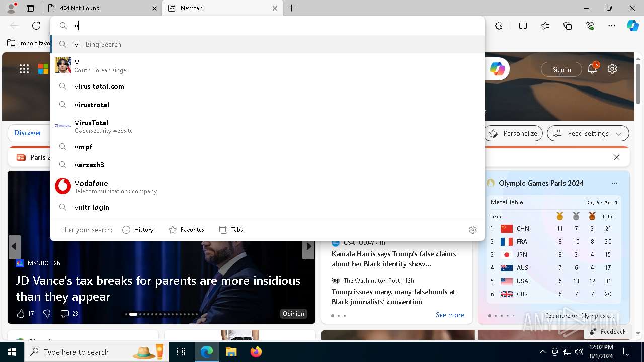Click the Sign in button

[x=561, y=69]
